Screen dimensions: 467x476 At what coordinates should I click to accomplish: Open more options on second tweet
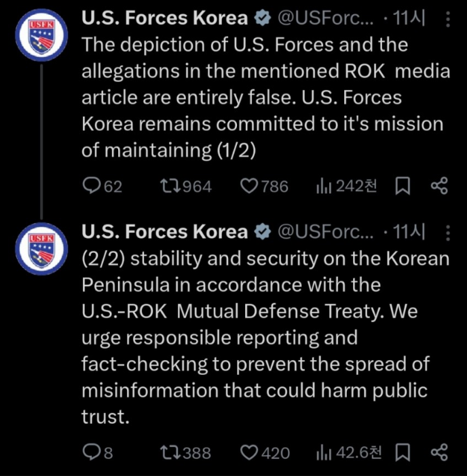point(447,233)
